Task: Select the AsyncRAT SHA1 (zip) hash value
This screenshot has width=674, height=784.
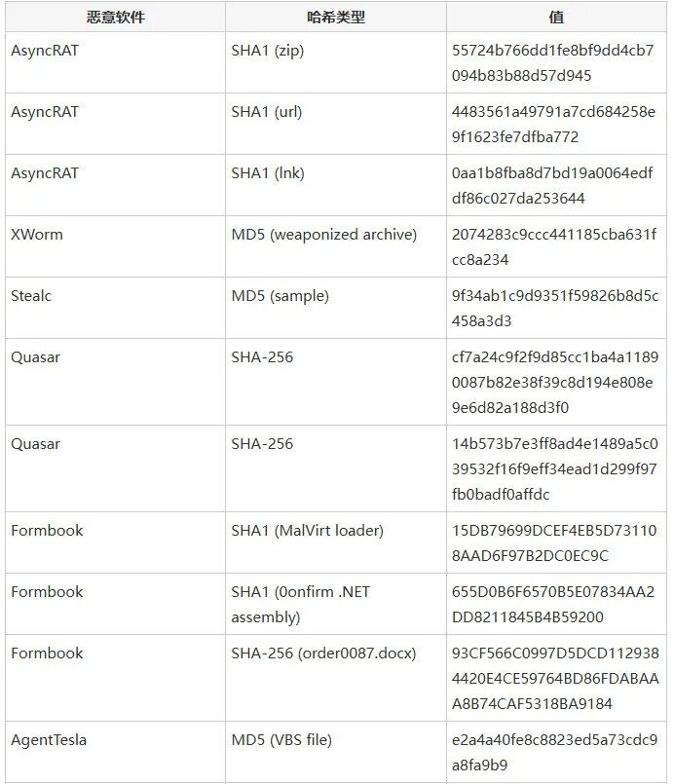Action: point(553,63)
